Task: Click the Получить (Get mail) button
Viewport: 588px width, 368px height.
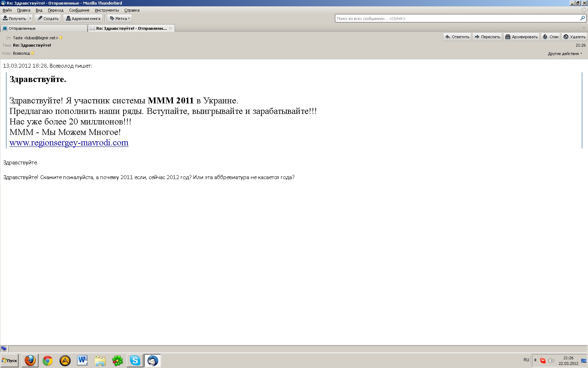Action: point(14,18)
